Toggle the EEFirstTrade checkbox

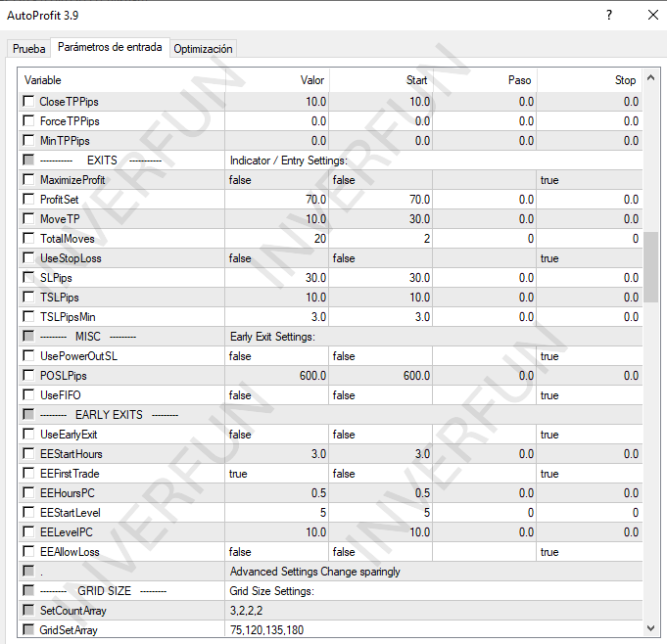pos(28,473)
